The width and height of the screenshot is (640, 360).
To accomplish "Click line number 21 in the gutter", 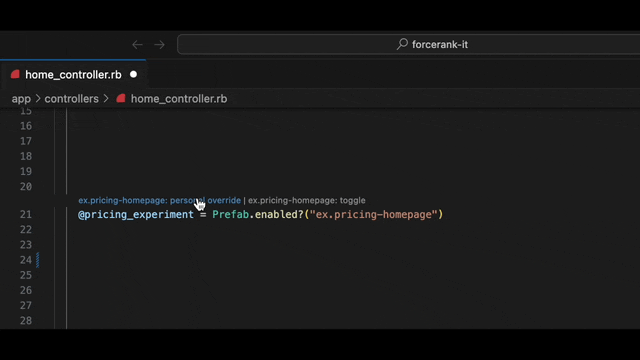I will click(26, 214).
